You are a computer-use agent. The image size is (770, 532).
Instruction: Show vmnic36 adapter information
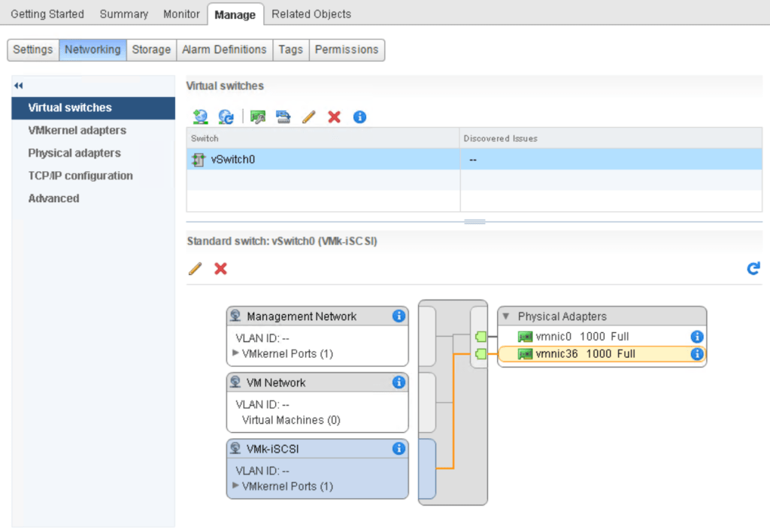(x=697, y=354)
